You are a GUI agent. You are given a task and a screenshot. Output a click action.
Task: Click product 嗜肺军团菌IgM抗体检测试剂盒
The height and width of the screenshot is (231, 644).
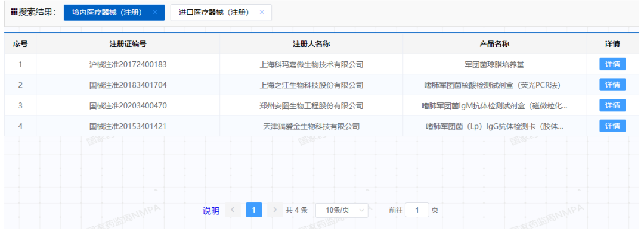click(494, 105)
